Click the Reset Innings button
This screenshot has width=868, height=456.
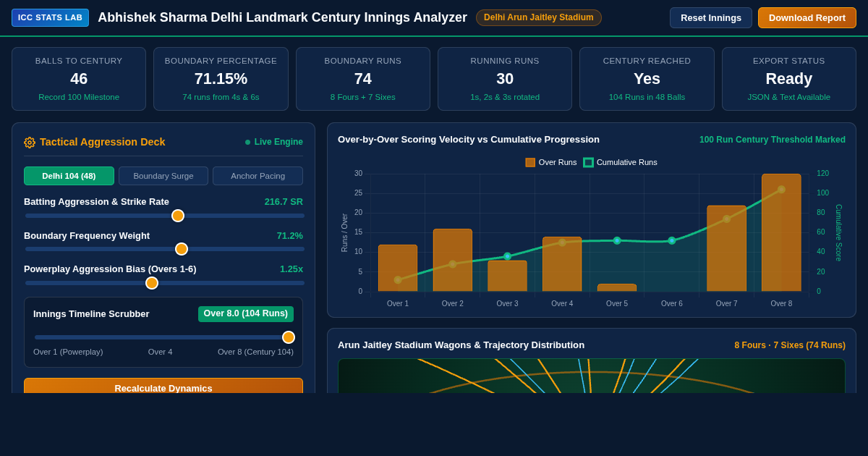pos(711,17)
